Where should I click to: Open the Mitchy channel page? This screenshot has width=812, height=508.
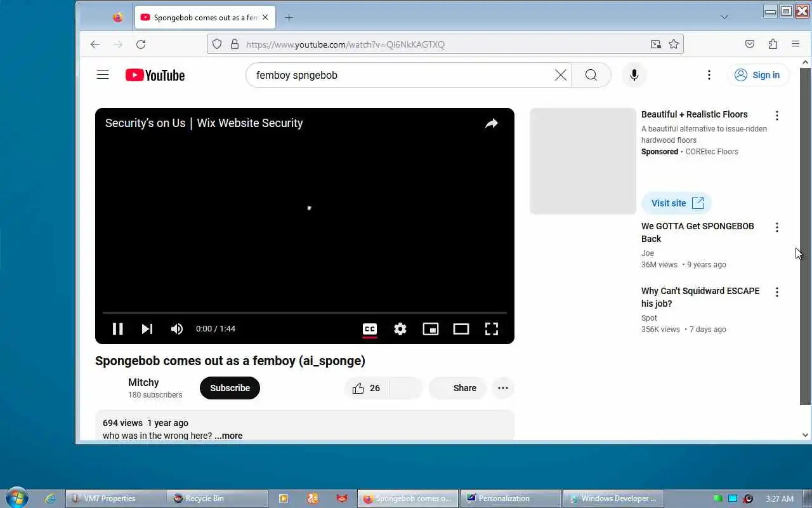(x=143, y=382)
